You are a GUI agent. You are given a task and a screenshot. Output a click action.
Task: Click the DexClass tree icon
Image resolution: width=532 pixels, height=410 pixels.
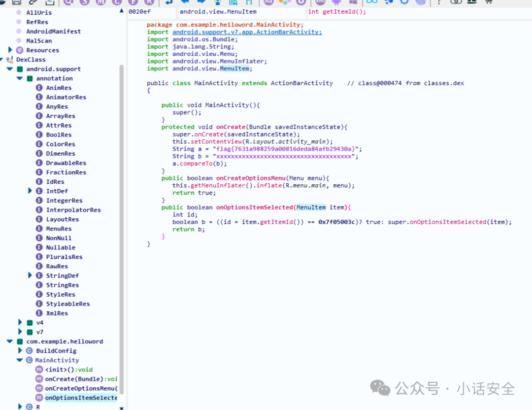[x=9, y=60]
